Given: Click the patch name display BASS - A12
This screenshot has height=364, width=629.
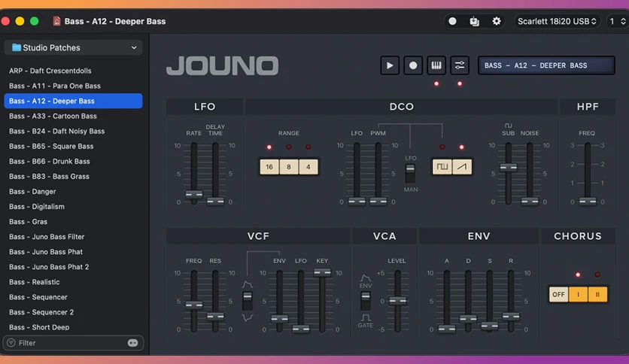Looking at the screenshot, I should click(x=546, y=65).
